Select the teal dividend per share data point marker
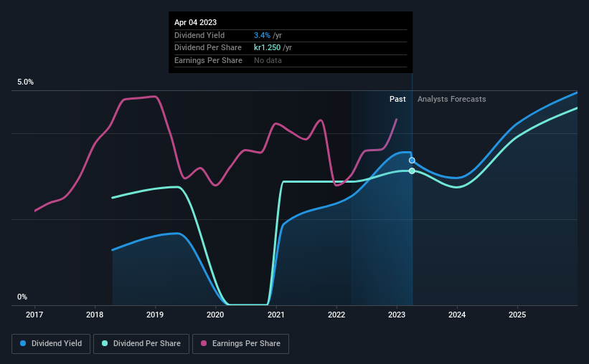 412,171
